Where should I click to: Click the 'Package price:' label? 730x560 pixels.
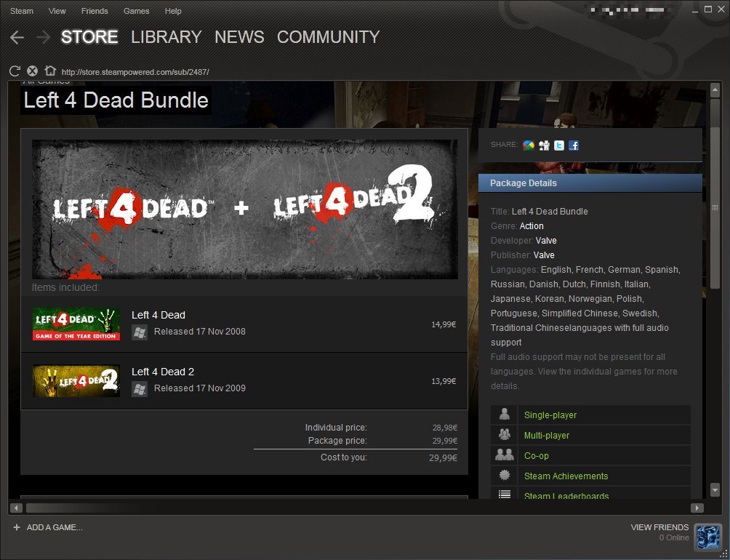coord(337,441)
